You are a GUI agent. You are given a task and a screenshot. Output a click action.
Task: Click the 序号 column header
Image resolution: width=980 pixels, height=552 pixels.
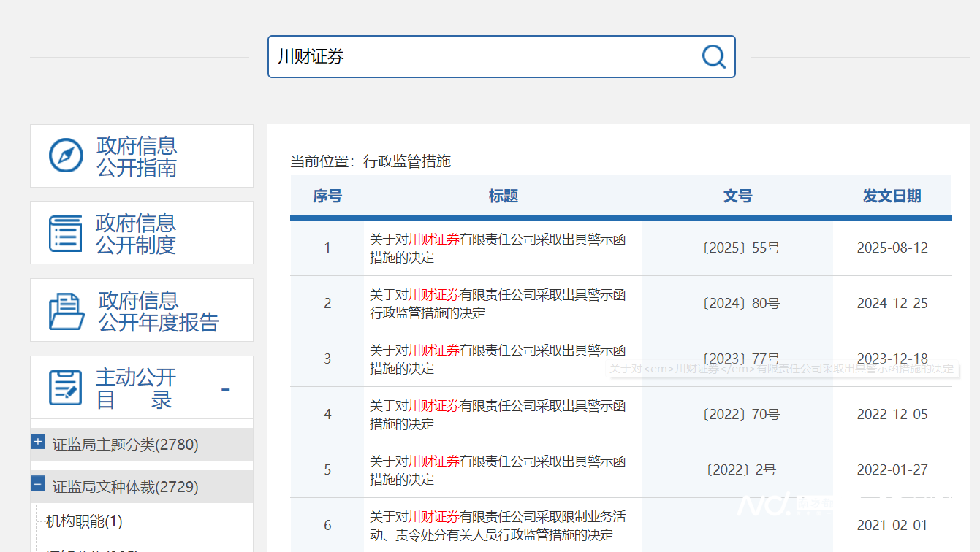pyautogui.click(x=327, y=196)
